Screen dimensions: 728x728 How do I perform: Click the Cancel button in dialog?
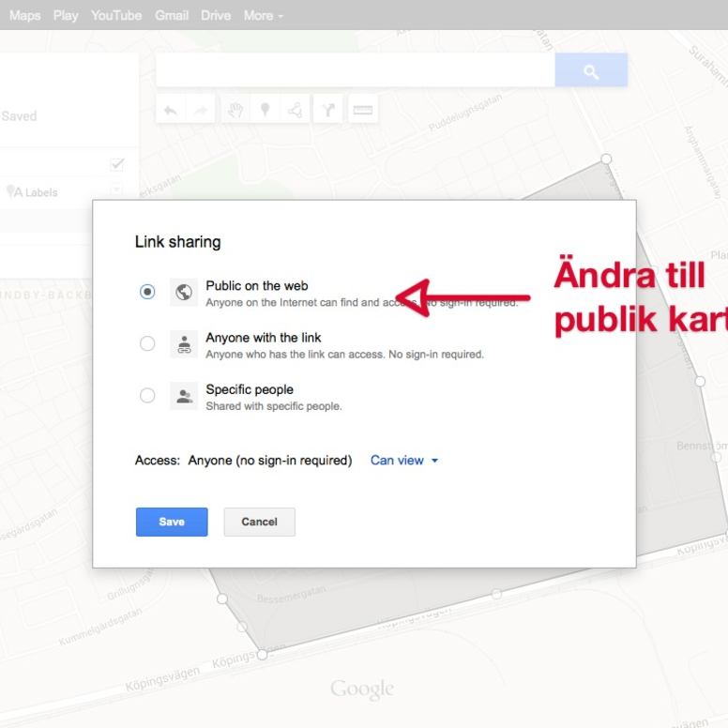(259, 522)
